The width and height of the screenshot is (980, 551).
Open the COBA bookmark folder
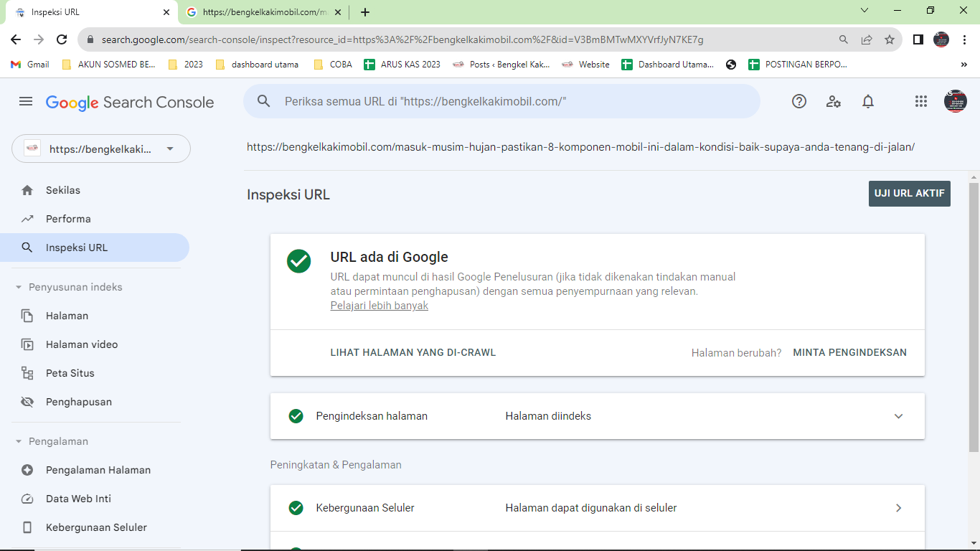[x=333, y=65]
